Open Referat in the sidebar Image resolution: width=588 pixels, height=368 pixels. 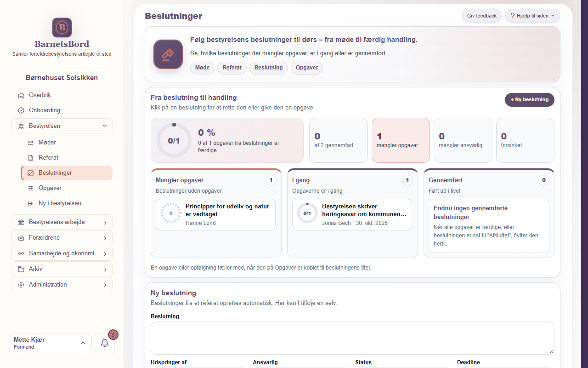click(x=67, y=158)
